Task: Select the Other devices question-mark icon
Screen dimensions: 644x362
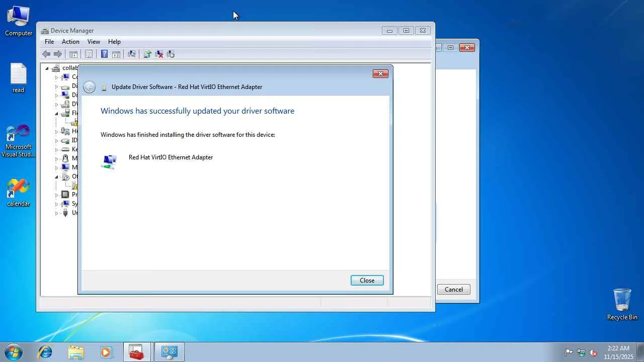Action: (65, 176)
